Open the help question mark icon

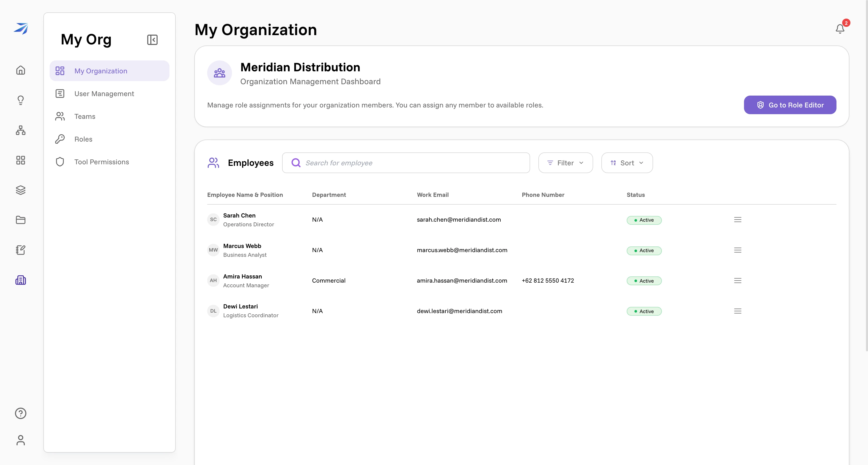pyautogui.click(x=21, y=413)
